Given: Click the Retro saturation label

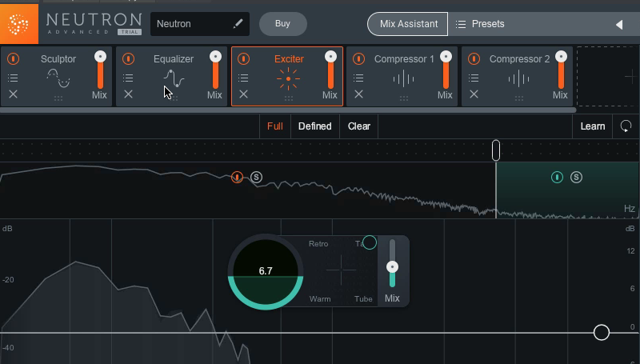Looking at the screenshot, I should pyautogui.click(x=318, y=244).
